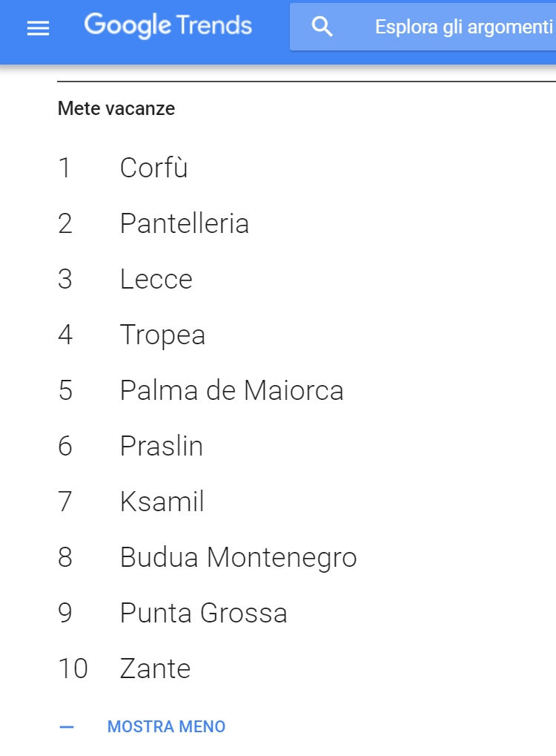Click the minus icon beside Mostra Meno
Screen dimensions: 556x756
coord(67,726)
